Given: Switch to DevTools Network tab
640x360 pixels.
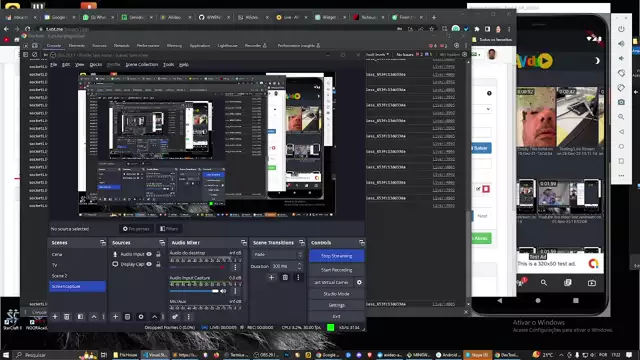Looking at the screenshot, I should tap(121, 46).
